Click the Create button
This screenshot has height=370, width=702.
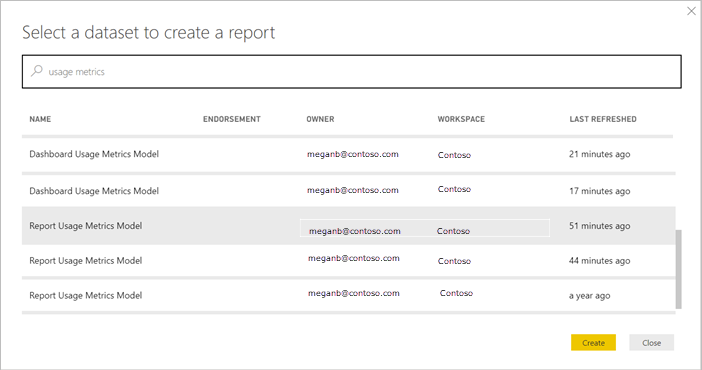[593, 343]
